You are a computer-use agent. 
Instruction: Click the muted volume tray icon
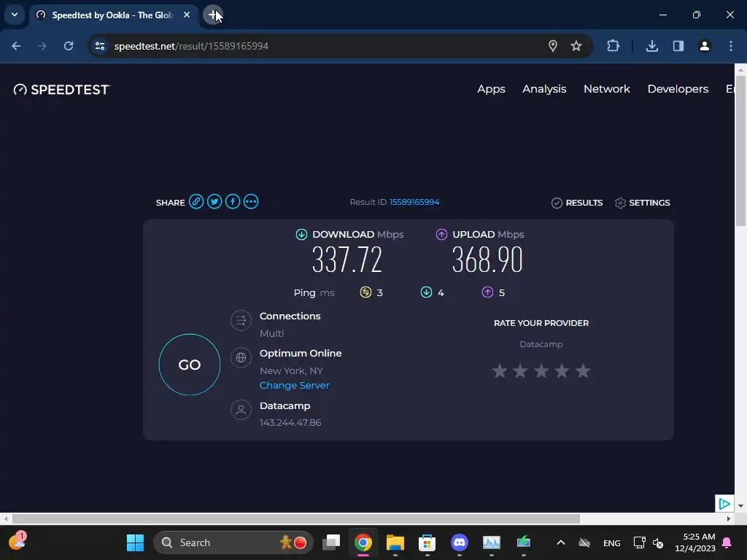coord(658,542)
